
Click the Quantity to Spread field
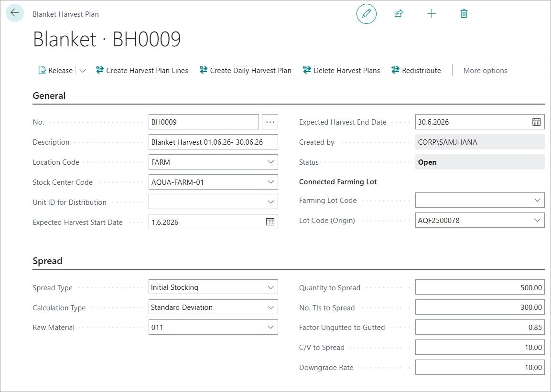(480, 287)
